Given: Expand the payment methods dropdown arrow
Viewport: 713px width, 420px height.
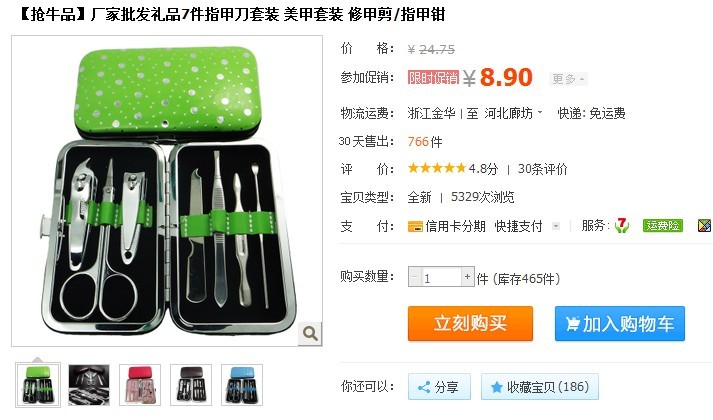Looking at the screenshot, I should coord(556,226).
